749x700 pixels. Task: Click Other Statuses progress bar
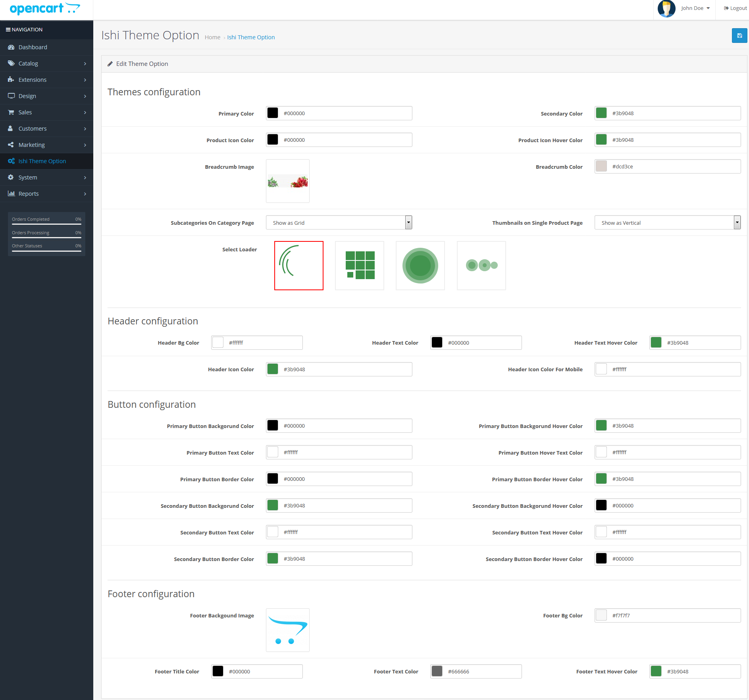[x=46, y=251]
